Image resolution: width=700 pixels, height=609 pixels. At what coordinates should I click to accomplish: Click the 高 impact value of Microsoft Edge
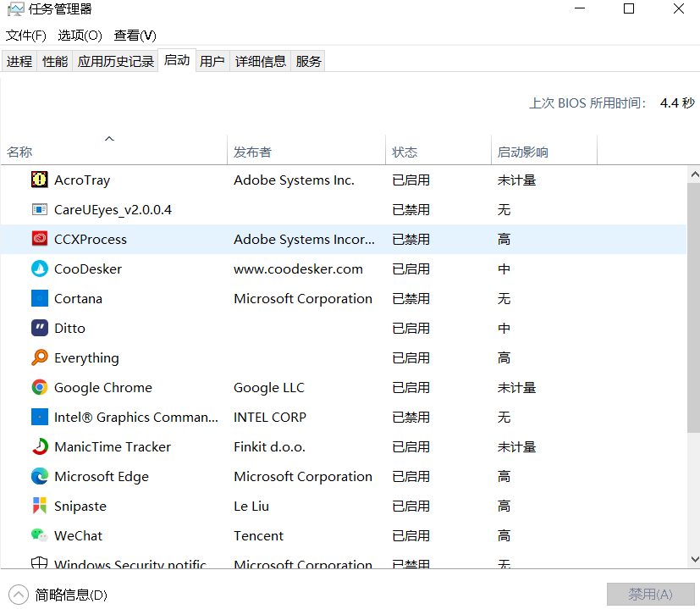pyautogui.click(x=504, y=476)
